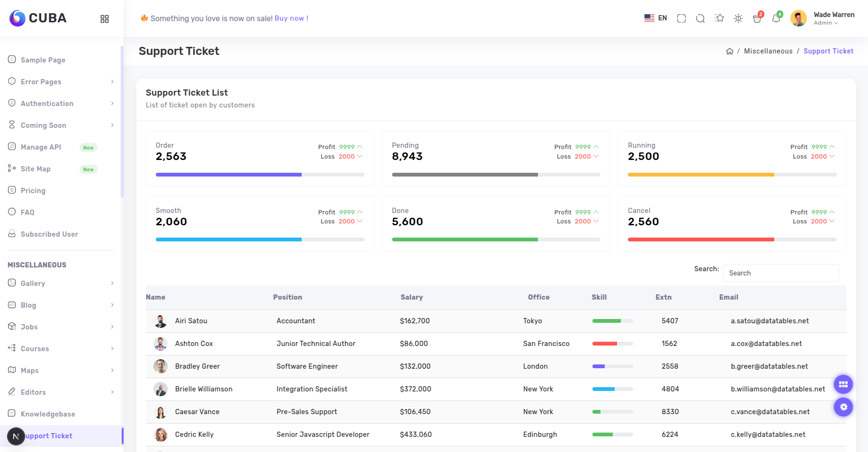Viewport: 868px width, 452px height.
Task: Click the Buy now link
Action: tap(291, 18)
